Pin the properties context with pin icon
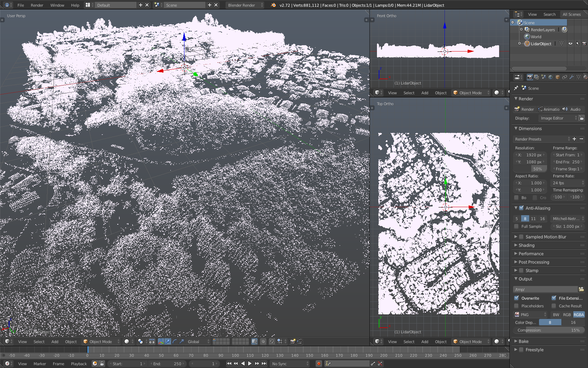This screenshot has height=368, width=588. pos(516,88)
